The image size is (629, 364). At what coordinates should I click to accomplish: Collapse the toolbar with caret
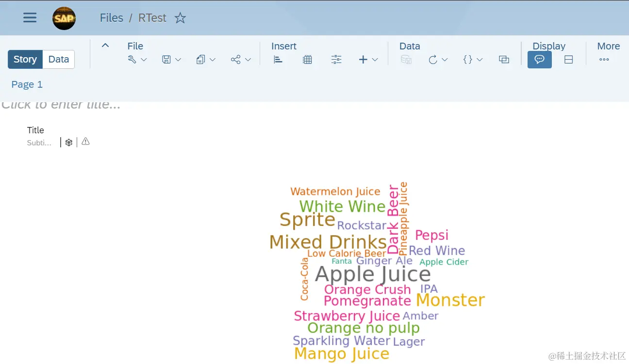click(105, 46)
